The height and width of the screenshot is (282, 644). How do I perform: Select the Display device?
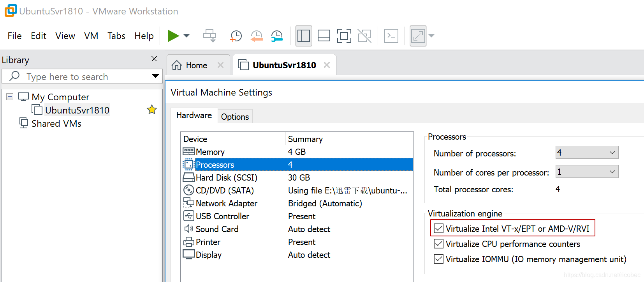click(297, 255)
